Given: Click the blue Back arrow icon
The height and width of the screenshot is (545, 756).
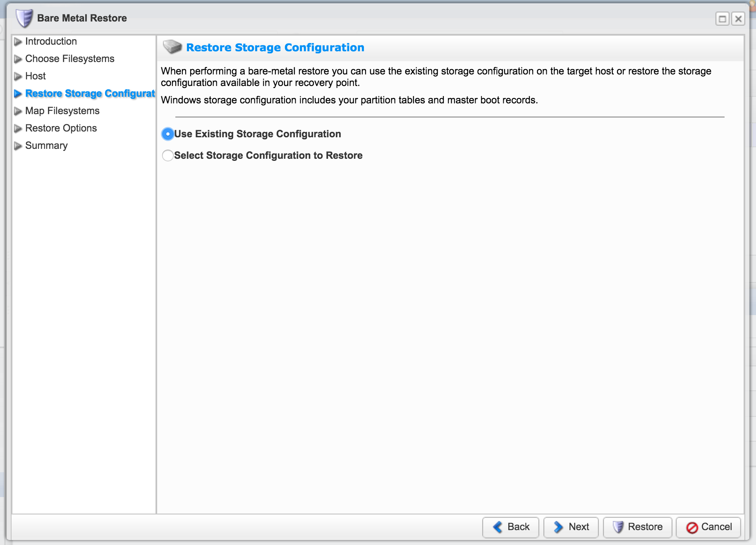Looking at the screenshot, I should click(x=498, y=527).
